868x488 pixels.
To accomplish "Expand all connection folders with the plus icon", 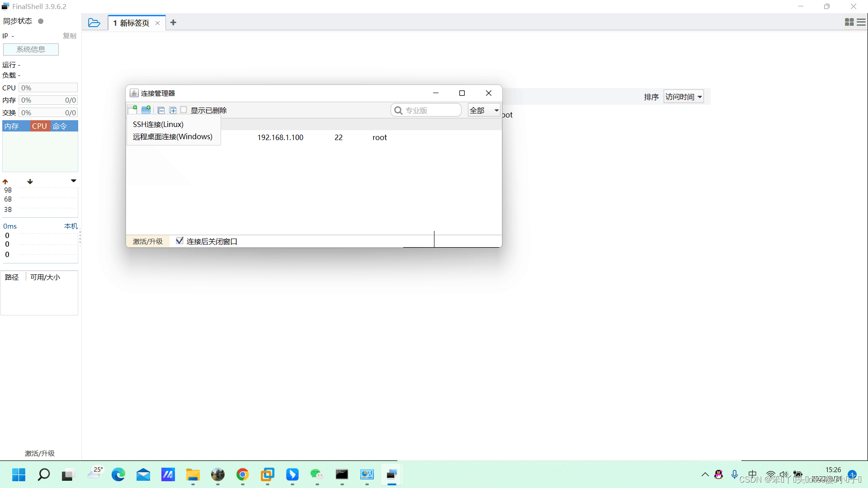I will (x=173, y=110).
